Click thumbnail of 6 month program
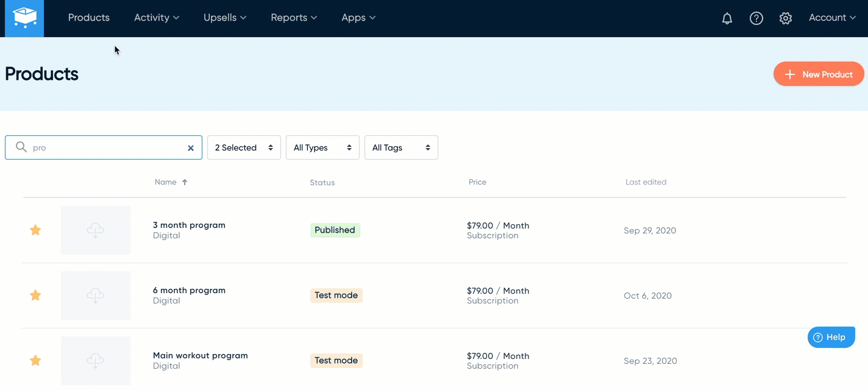The image size is (868, 390). pyautogui.click(x=96, y=296)
